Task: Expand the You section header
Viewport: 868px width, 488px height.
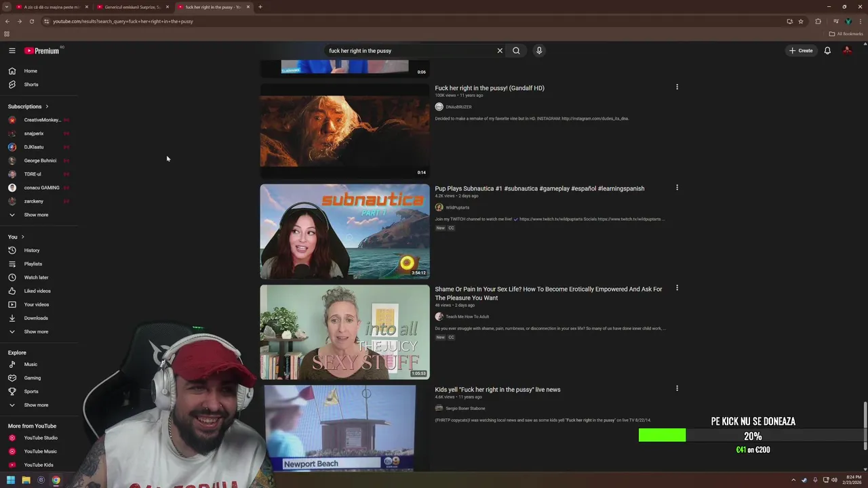Action: pos(16,237)
